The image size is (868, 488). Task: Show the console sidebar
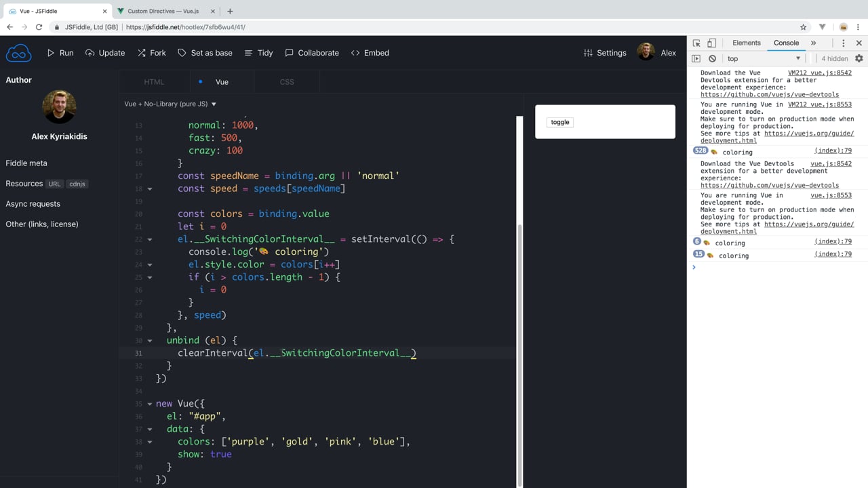[x=696, y=58]
